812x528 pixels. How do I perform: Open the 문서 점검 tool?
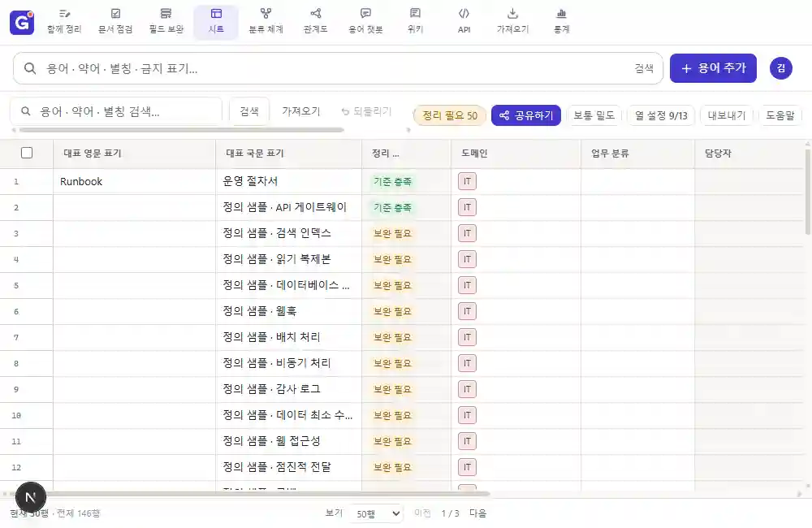[x=115, y=22]
